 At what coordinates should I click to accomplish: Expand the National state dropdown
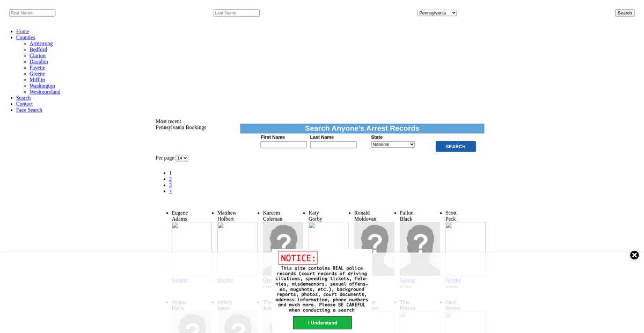click(393, 144)
